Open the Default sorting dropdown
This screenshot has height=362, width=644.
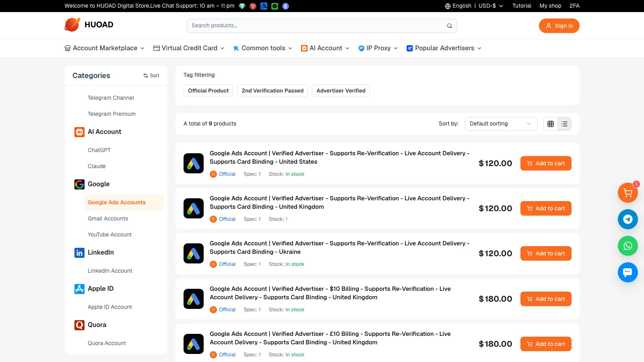[501, 124]
